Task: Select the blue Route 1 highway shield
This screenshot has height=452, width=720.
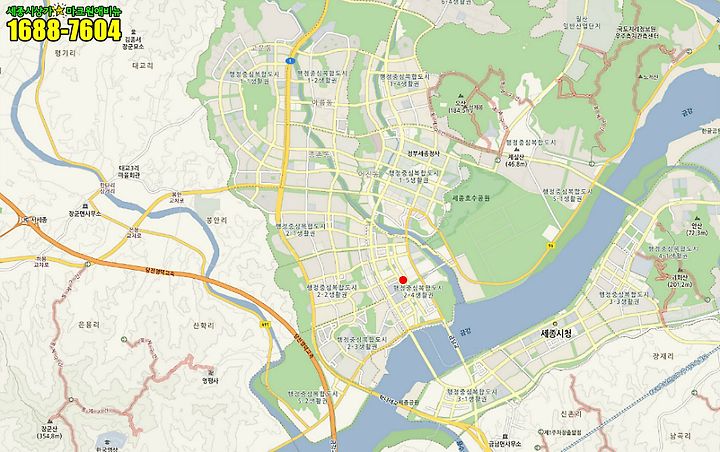Action: 290,61
